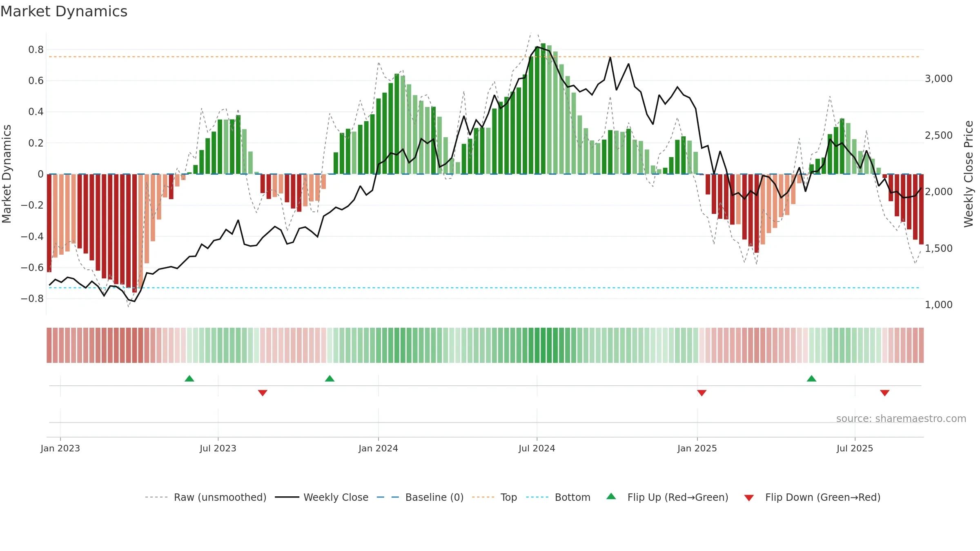The image size is (980, 551).
Task: Click the blue dashed Baseline line sample in legend
Action: tap(388, 497)
